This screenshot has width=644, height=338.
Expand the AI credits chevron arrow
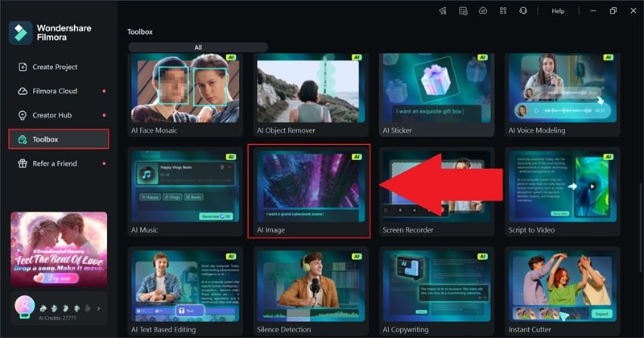tap(98, 308)
